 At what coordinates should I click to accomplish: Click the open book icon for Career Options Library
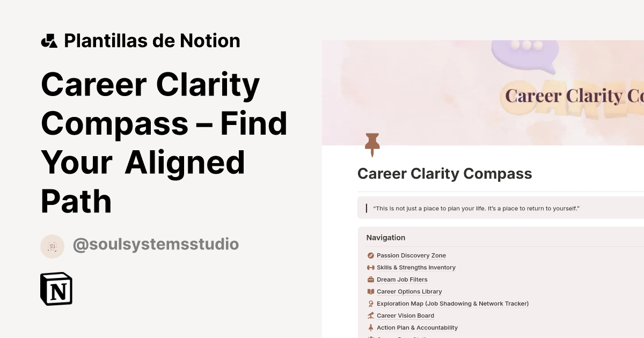370,291
